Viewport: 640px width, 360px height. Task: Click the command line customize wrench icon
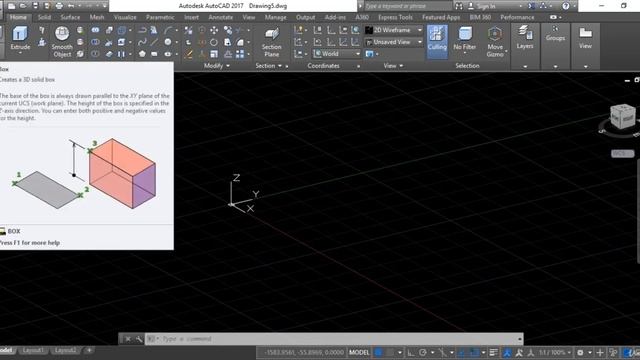[139, 339]
